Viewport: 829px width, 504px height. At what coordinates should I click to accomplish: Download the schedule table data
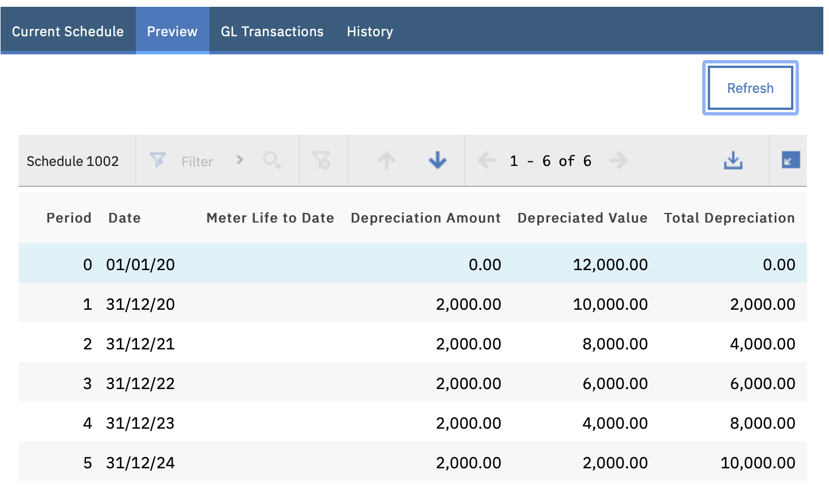coord(733,161)
